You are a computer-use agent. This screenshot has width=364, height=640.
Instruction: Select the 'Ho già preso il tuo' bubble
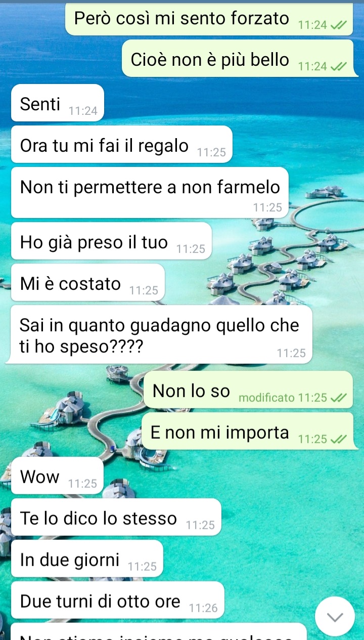[111, 241]
